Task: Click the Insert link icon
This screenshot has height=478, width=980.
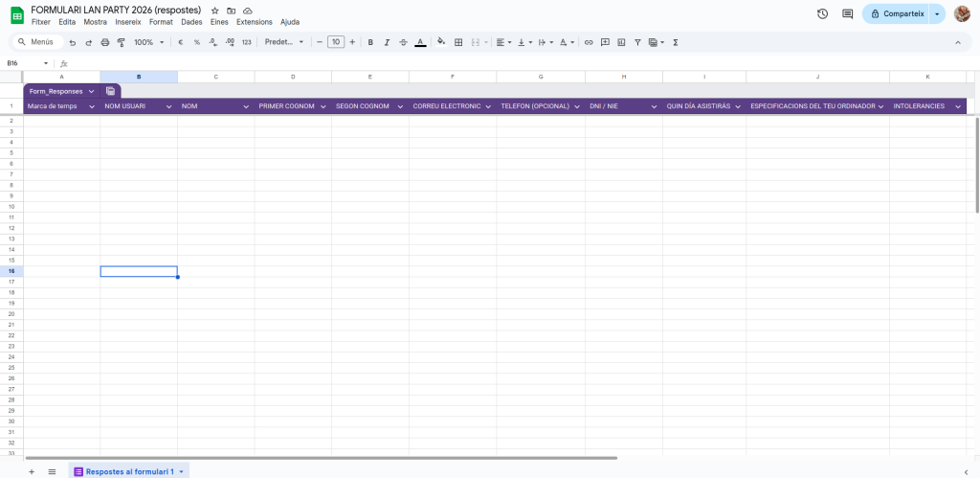Action: 589,42
